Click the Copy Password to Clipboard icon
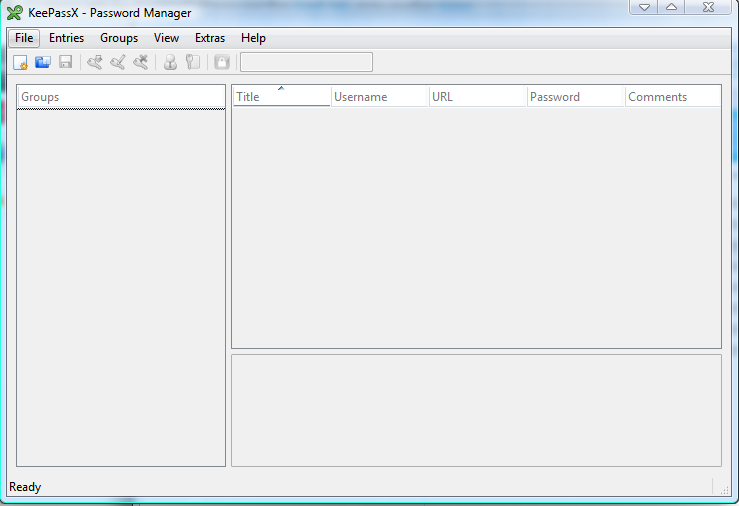739x506 pixels. coord(193,62)
